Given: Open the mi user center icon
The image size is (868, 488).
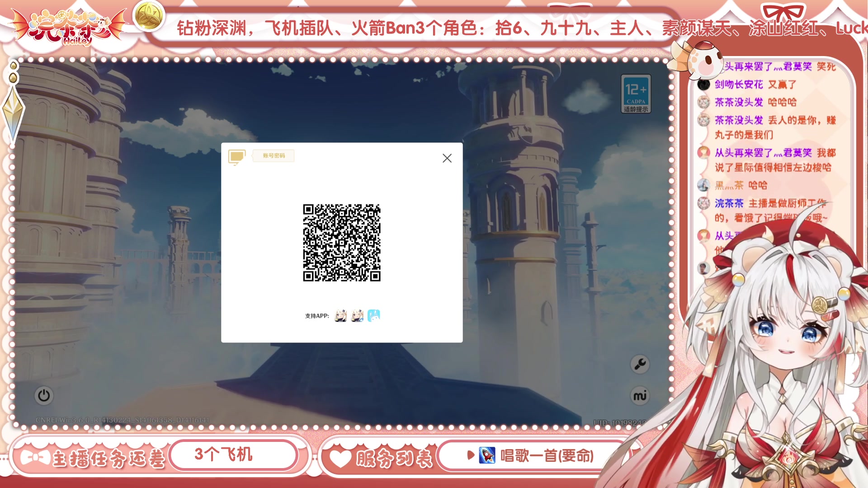Looking at the screenshot, I should point(640,396).
